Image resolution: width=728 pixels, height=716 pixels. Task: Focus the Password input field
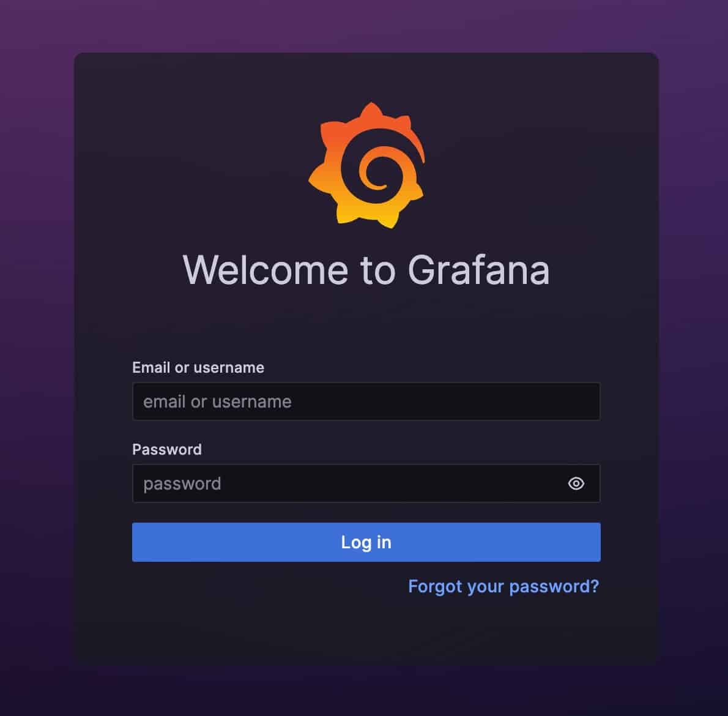click(x=366, y=483)
